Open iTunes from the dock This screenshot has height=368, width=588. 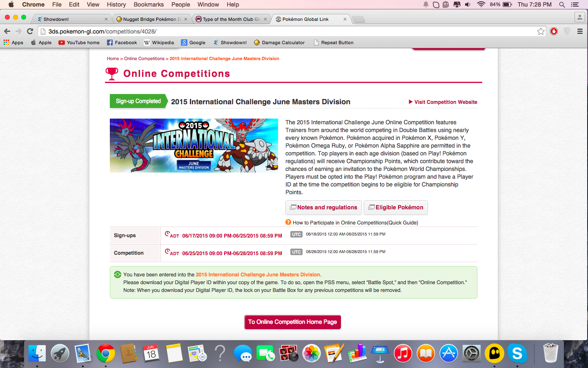point(403,353)
